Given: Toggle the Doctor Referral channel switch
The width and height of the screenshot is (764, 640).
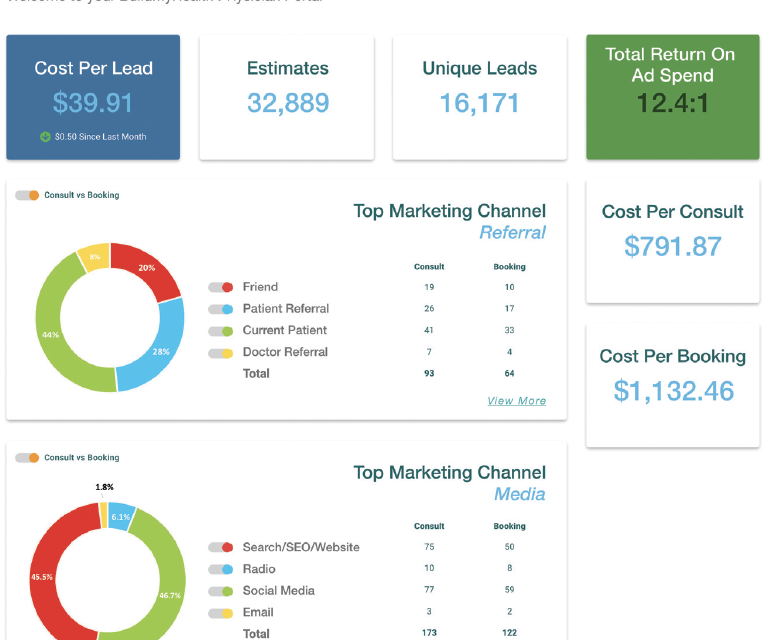Looking at the screenshot, I should [220, 353].
